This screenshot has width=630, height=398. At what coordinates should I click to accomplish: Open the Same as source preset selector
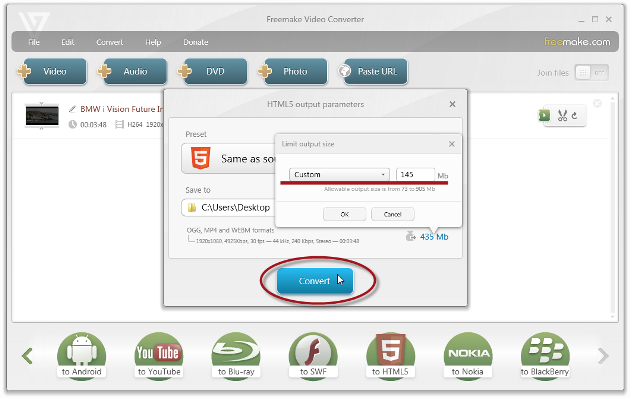[x=228, y=159]
